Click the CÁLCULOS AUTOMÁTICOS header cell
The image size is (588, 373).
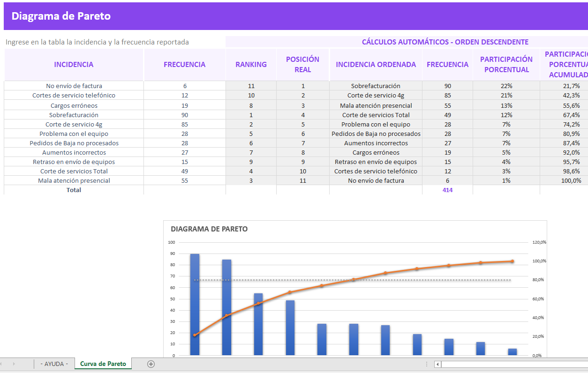(407, 42)
